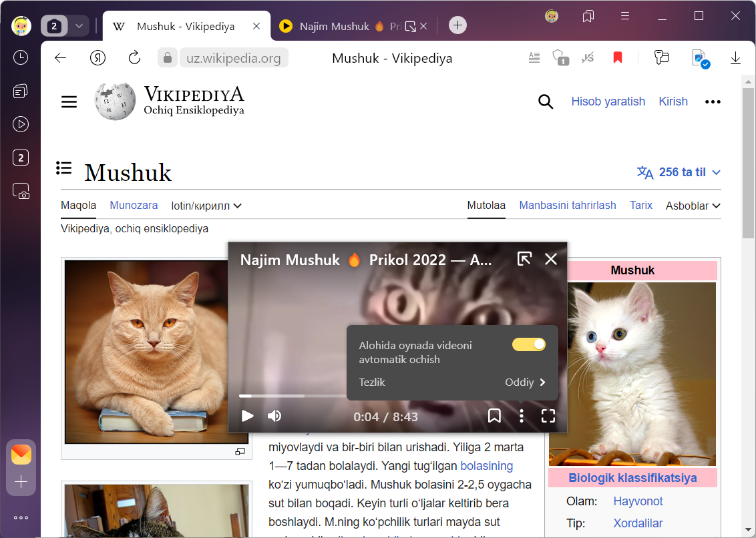Click the bookmark icon in video player

tap(494, 416)
